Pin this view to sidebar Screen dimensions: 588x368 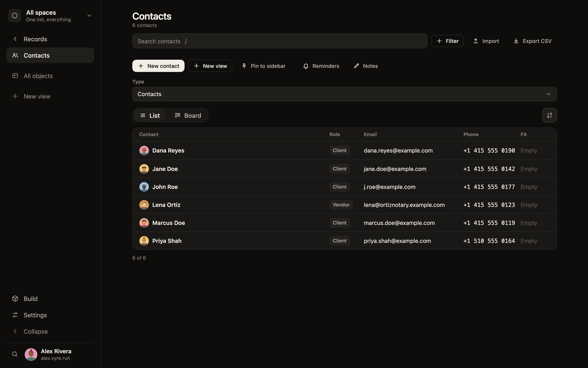(264, 66)
